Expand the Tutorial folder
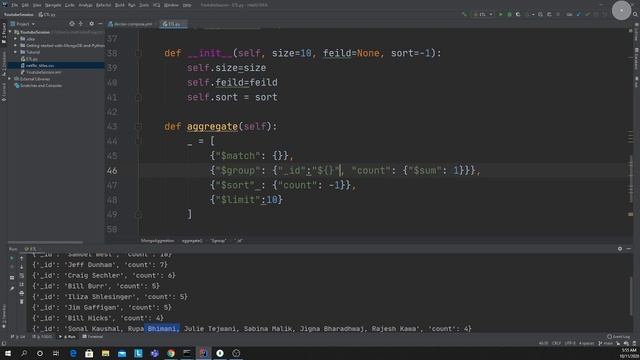 (16, 52)
